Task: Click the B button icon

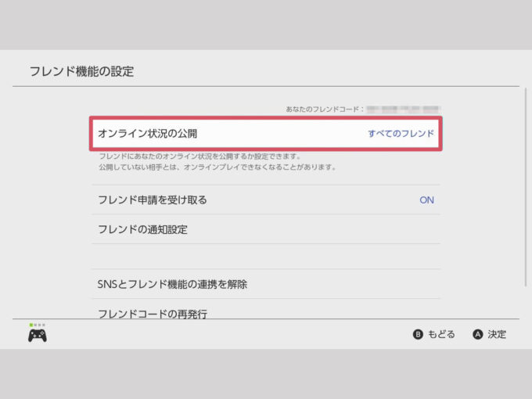Action: click(x=418, y=335)
